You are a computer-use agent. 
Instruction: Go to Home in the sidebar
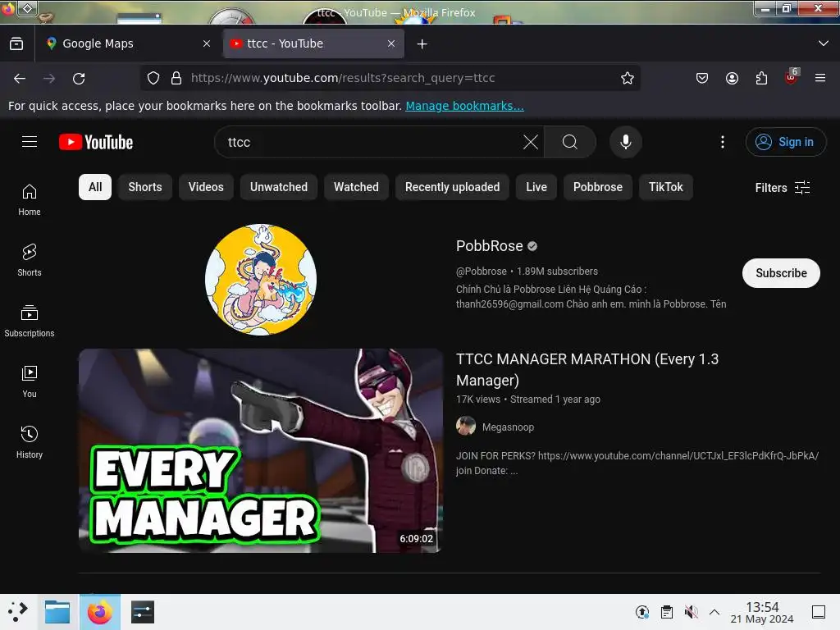pos(30,200)
